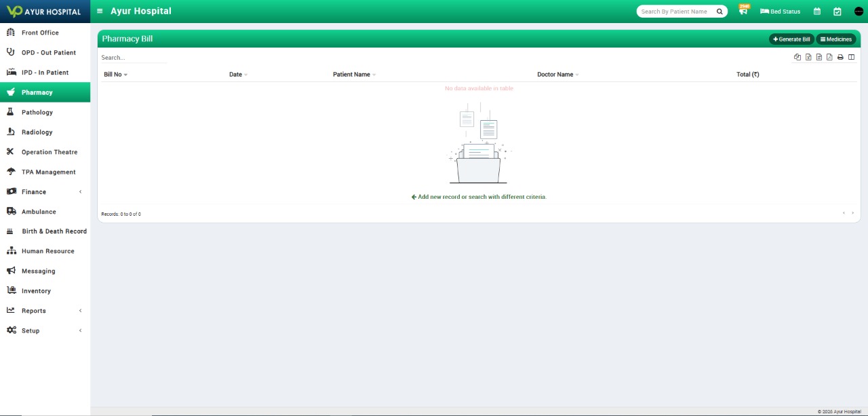Screen dimensions: 868x416
Task: Print the pharmacy bill table
Action: 840,57
